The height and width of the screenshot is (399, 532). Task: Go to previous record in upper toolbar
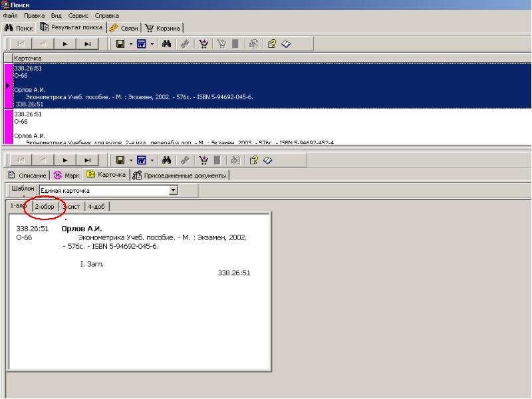coord(43,44)
